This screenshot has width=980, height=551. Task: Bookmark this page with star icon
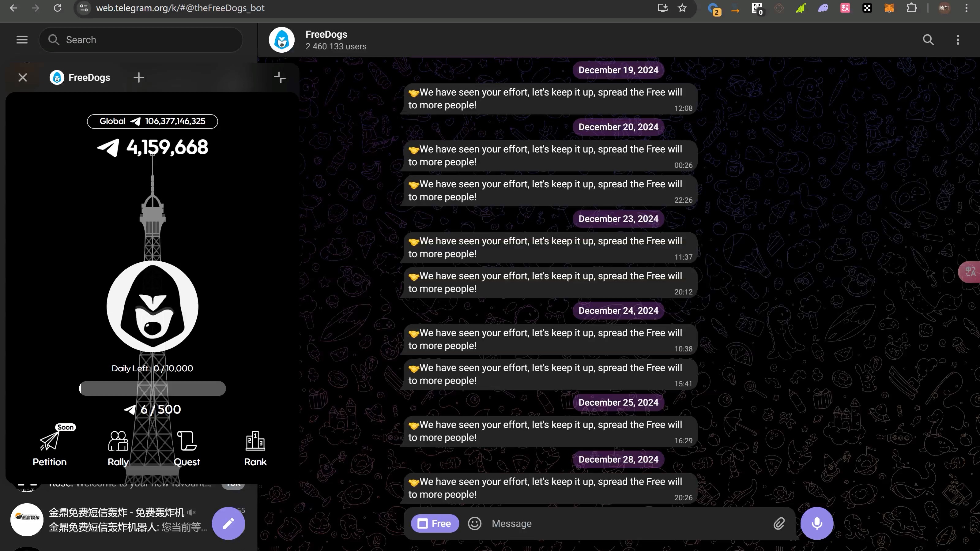click(682, 8)
